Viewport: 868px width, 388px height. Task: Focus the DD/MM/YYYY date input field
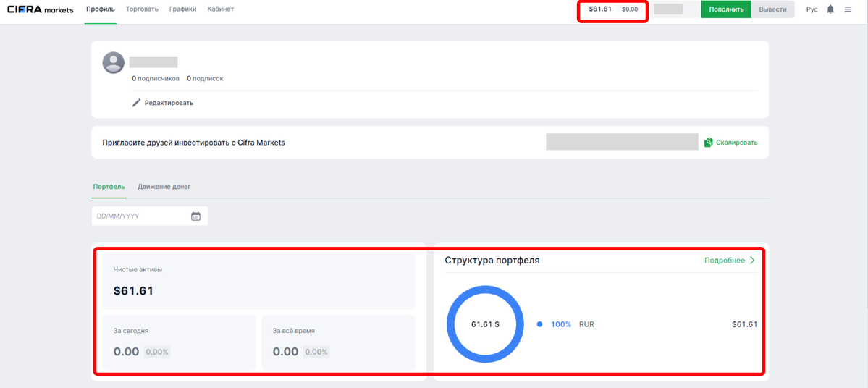[x=141, y=216]
